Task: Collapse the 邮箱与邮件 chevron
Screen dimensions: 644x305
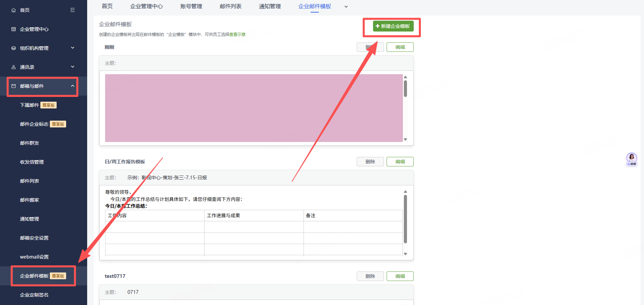Action: tap(73, 86)
